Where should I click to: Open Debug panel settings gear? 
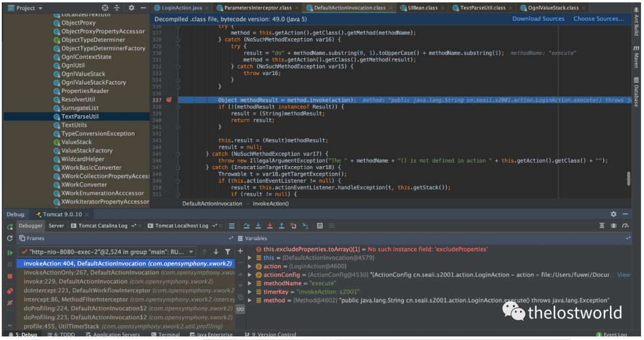[x=613, y=214]
